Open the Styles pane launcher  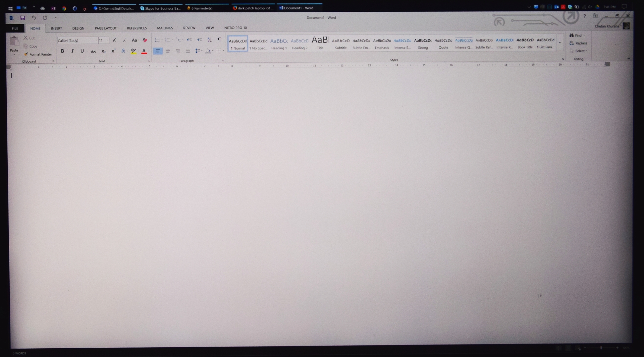click(563, 59)
